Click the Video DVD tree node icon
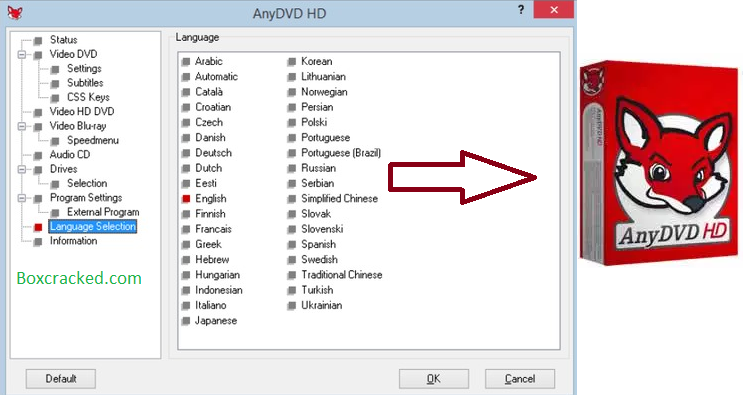Viewport: 743px width, 395px height. pyautogui.click(x=38, y=55)
